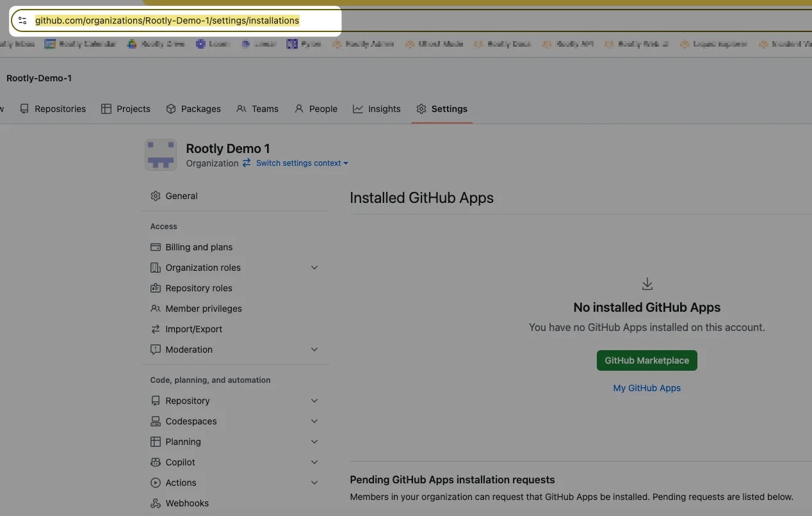The width and height of the screenshot is (812, 516).
Task: Click the Repository roles badge icon
Action: (x=156, y=288)
